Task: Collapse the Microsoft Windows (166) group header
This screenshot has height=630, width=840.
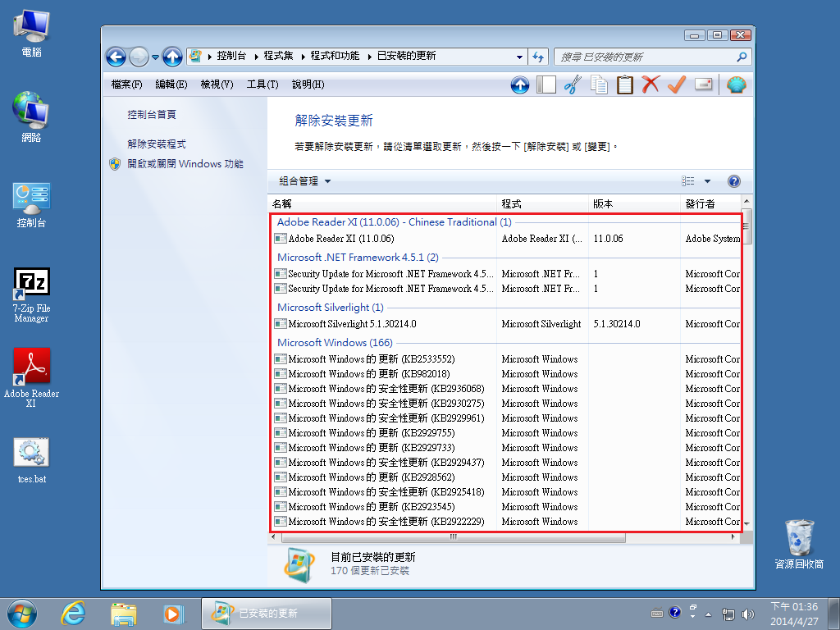Action: pyautogui.click(x=335, y=342)
